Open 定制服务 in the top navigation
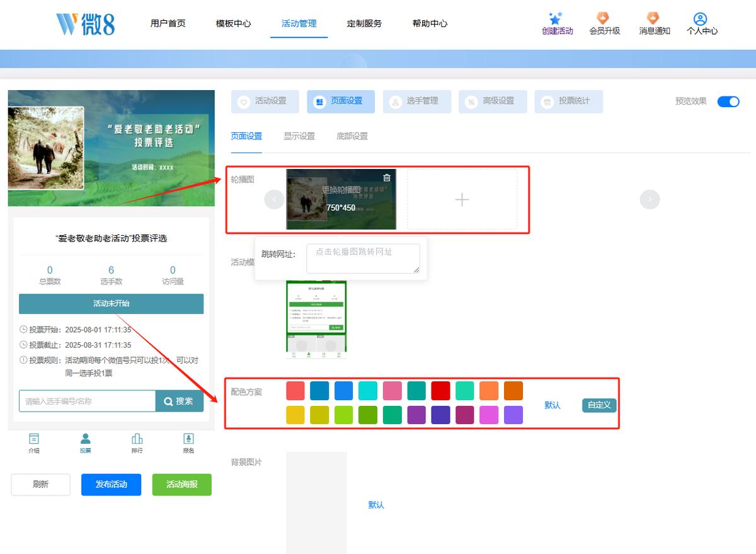Screen dimensions: 756x554 click(365, 23)
